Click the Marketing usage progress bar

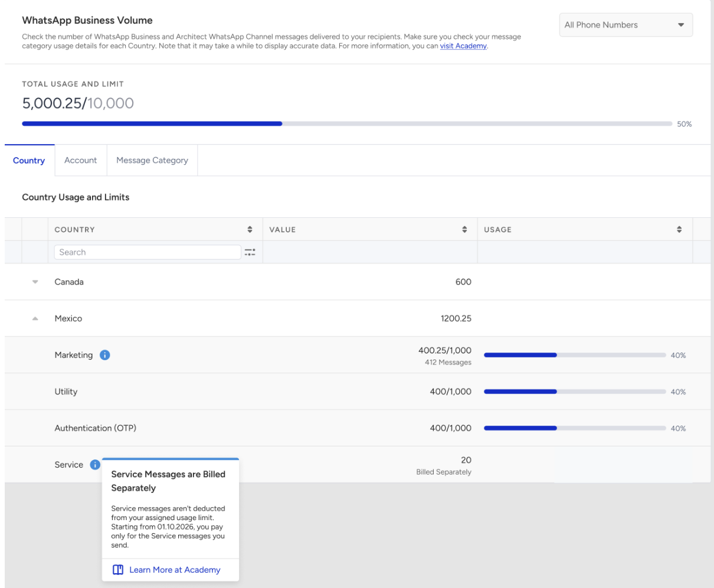coord(575,355)
